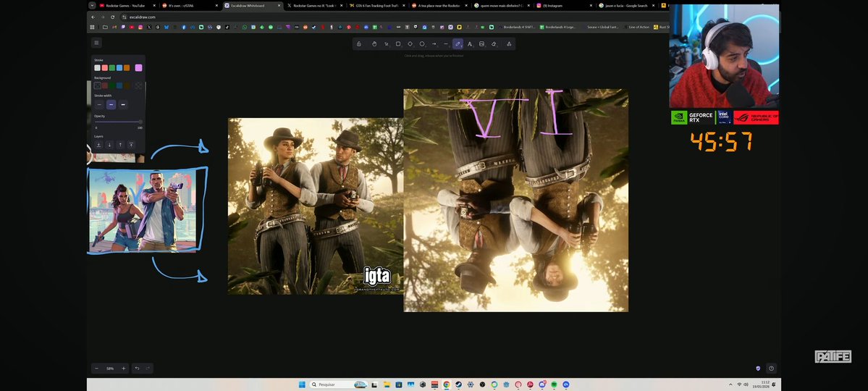Screen dimensions: 868x391
Task: Pick the orange stroke color
Action: 127,67
